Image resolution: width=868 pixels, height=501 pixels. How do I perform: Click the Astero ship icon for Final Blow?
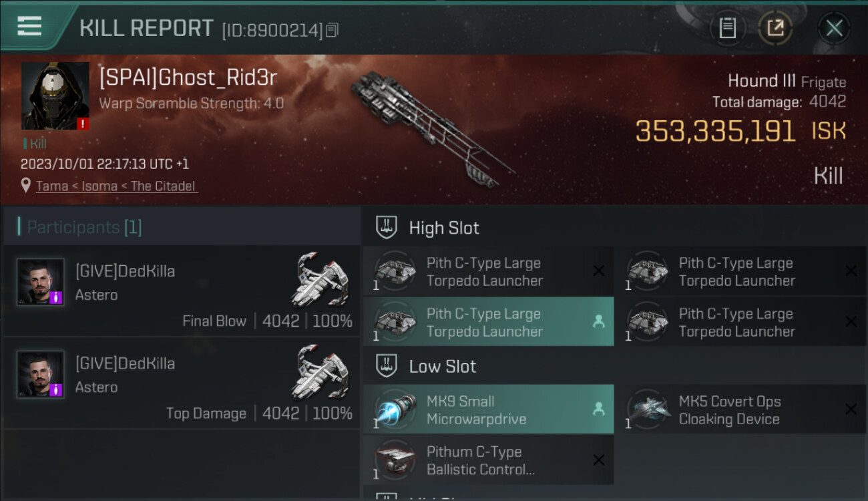pyautogui.click(x=320, y=279)
